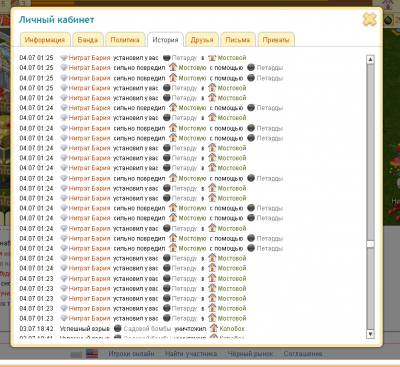This screenshot has height=367, width=400.
Task: Click the Личный кабинет dialog title
Action: pyautogui.click(x=56, y=20)
